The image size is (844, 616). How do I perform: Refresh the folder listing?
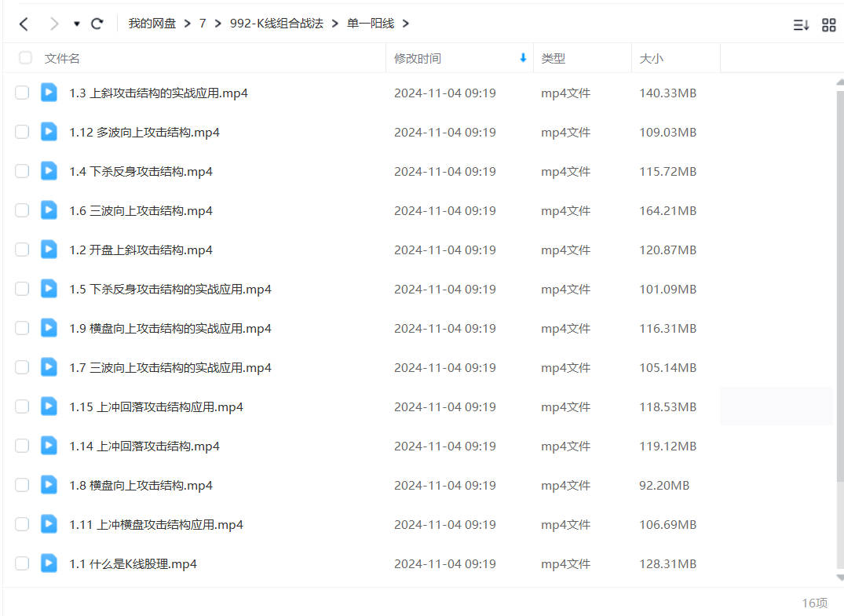[x=97, y=24]
